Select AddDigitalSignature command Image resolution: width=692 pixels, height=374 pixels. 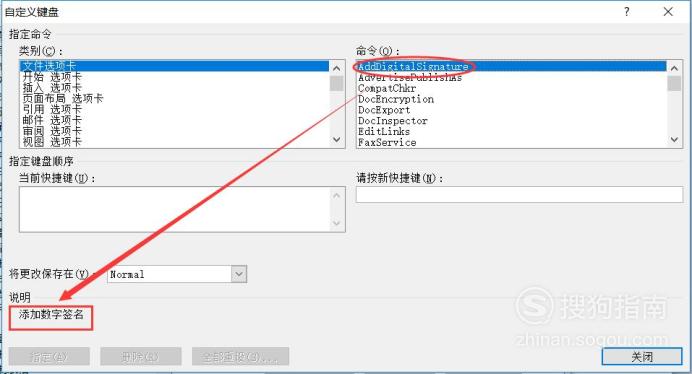point(511,66)
